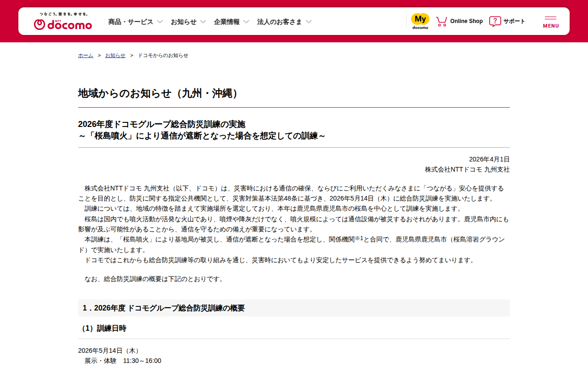Screen dimensions: 588x368
Task: Expand the 法人のお客さま chevron
Action: [309, 22]
